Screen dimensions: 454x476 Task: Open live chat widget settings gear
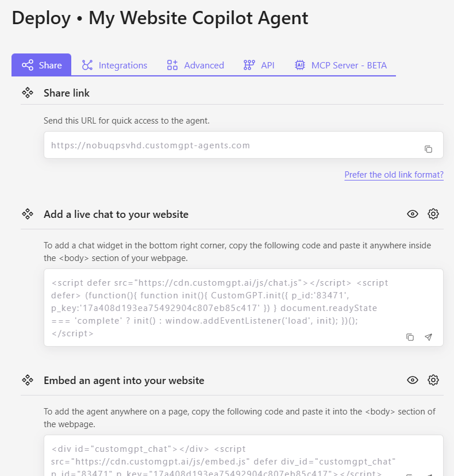click(x=433, y=214)
